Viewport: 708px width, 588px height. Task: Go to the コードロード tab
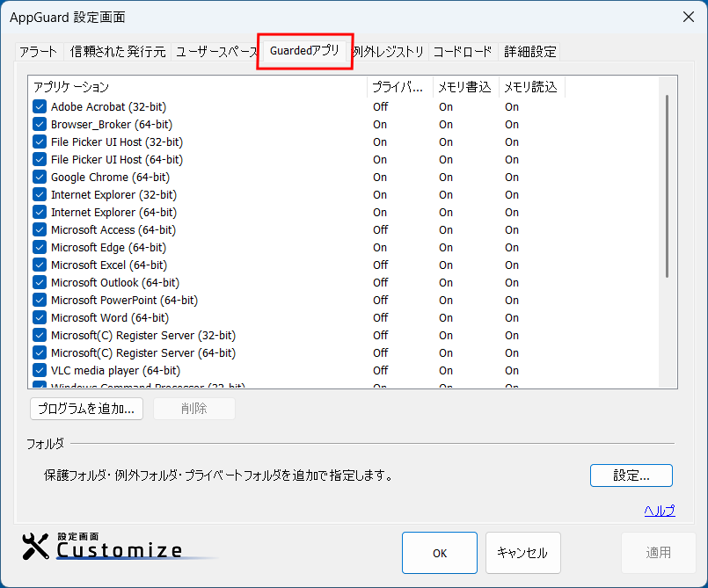tap(463, 52)
